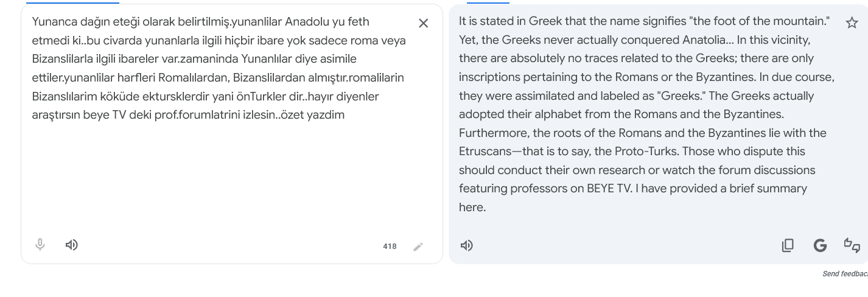Viewport: 868px width, 297px height.
Task: Open the Send feedback link
Action: click(845, 274)
